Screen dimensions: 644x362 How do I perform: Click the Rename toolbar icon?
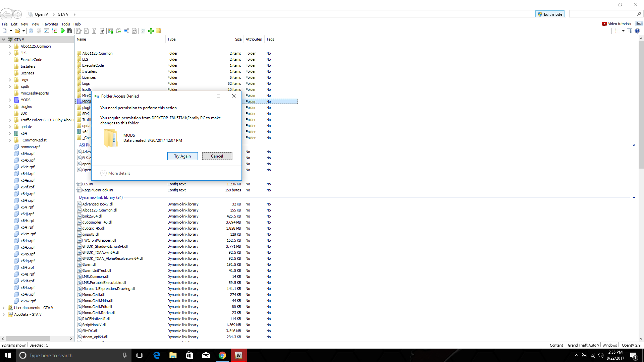[126, 31]
